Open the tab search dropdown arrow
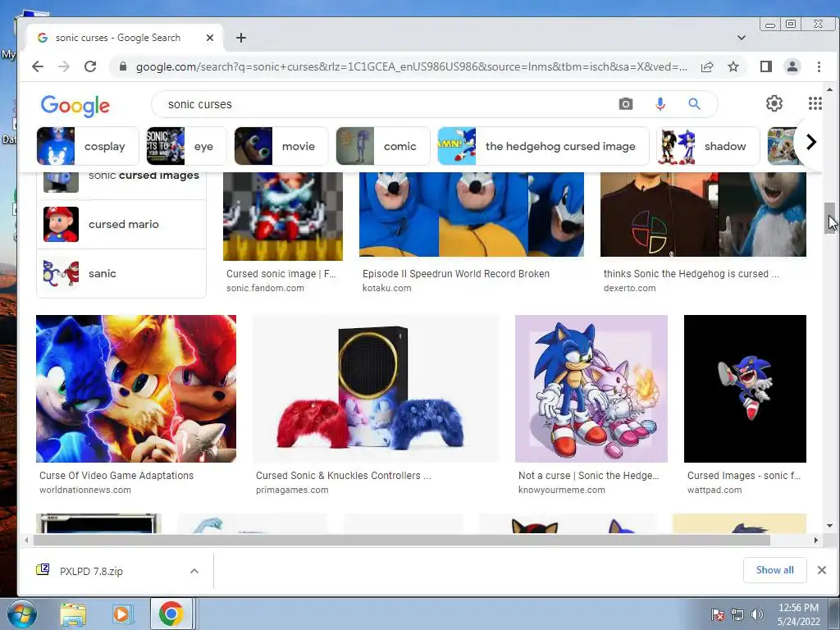840x630 pixels. click(742, 38)
